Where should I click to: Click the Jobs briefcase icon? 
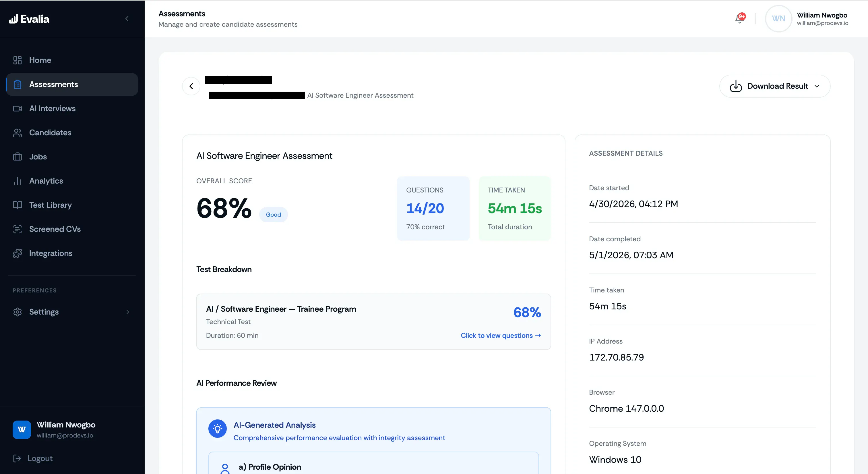coord(17,157)
